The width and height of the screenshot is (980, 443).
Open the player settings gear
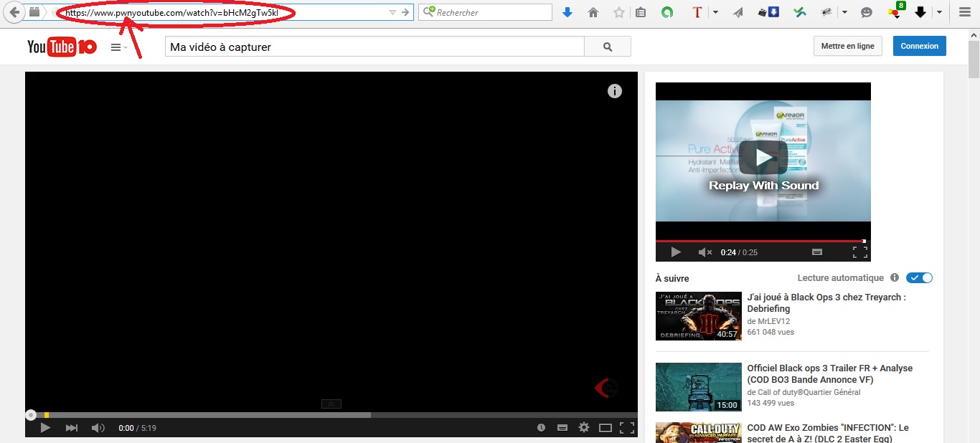coord(584,428)
